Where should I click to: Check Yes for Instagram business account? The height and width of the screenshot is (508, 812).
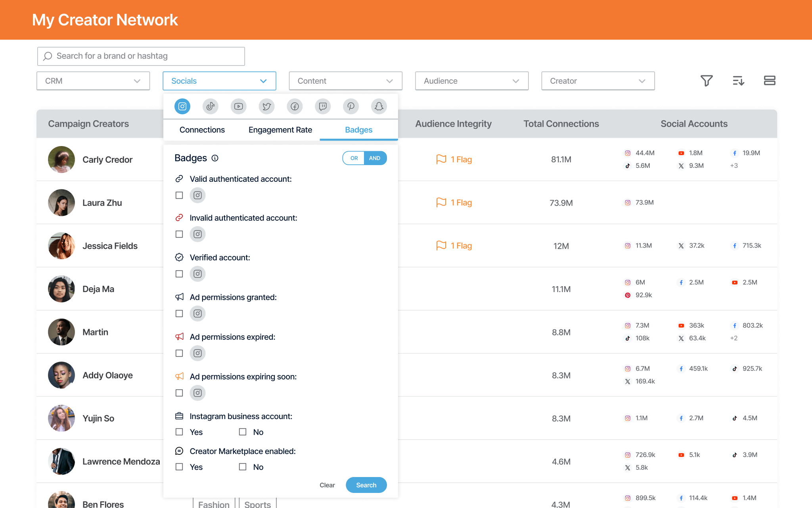[179, 432]
